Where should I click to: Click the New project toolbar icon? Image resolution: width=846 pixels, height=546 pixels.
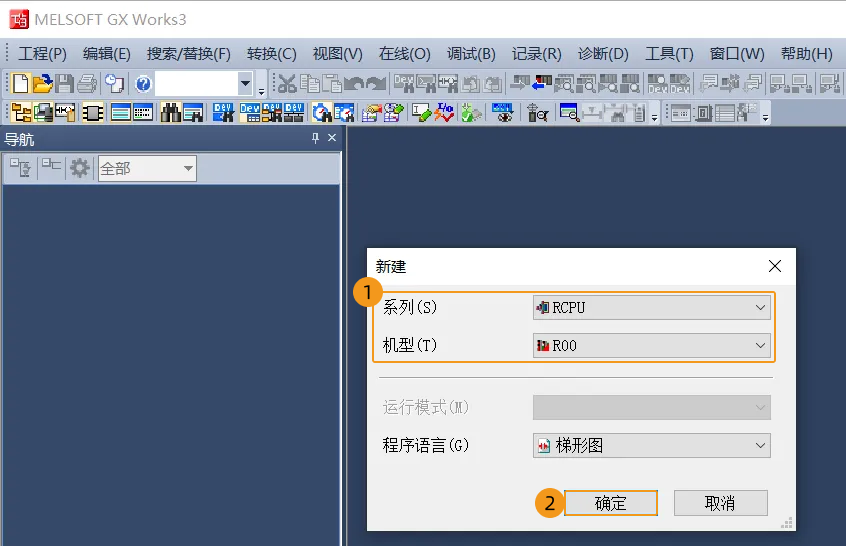click(21, 84)
